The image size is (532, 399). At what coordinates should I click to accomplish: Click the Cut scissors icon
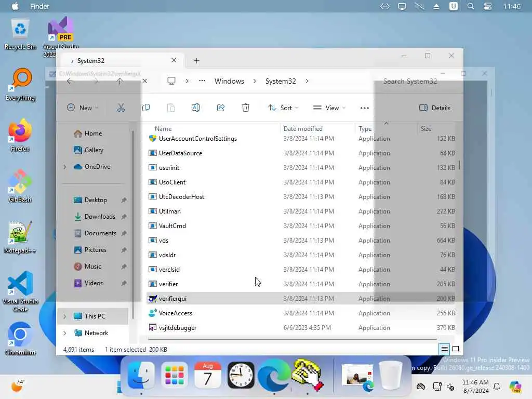point(121,108)
